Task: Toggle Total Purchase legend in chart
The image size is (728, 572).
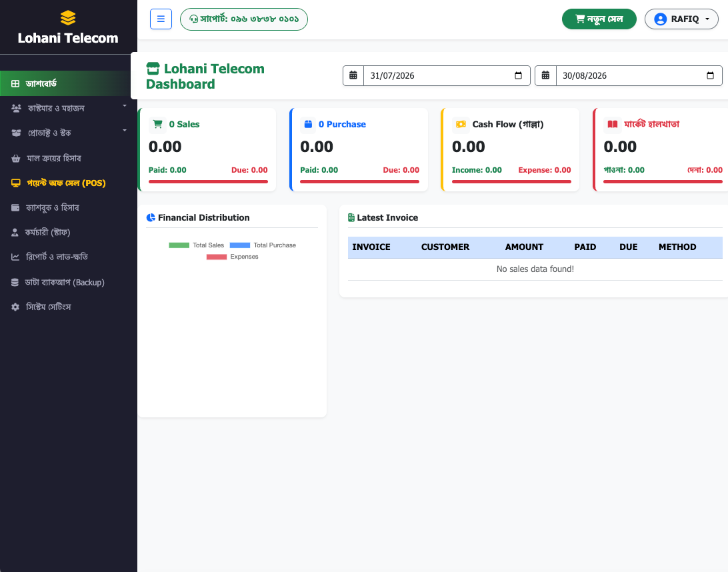Action: pos(263,245)
